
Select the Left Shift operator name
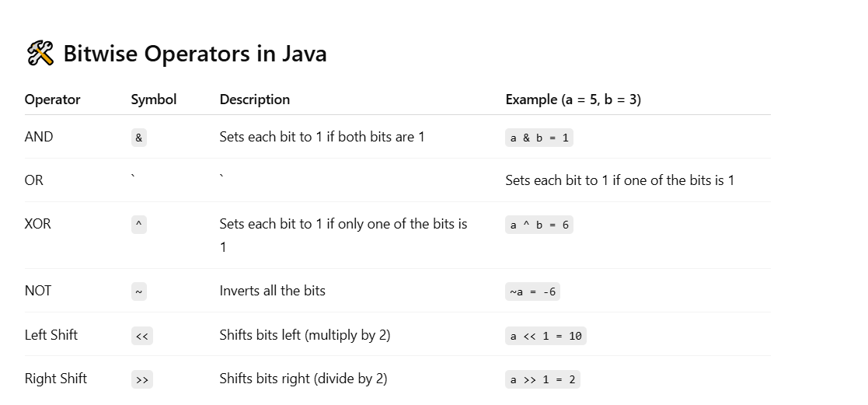tap(51, 335)
